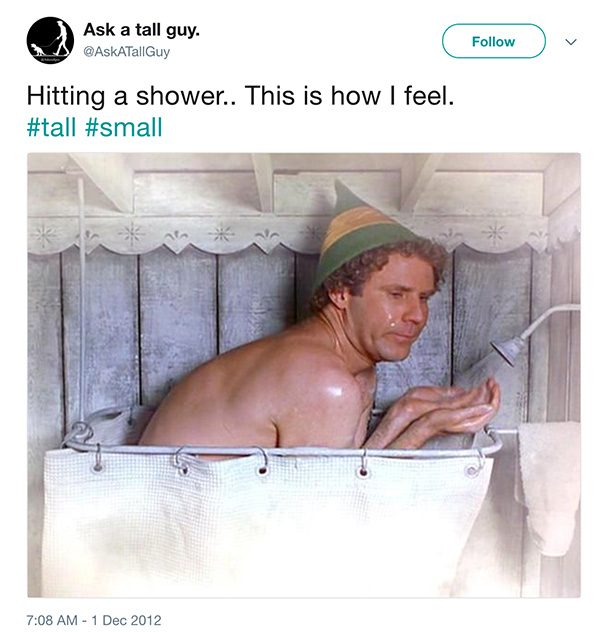Visit the @AskATallGuy handle link
610x632 pixels.
click(x=127, y=52)
